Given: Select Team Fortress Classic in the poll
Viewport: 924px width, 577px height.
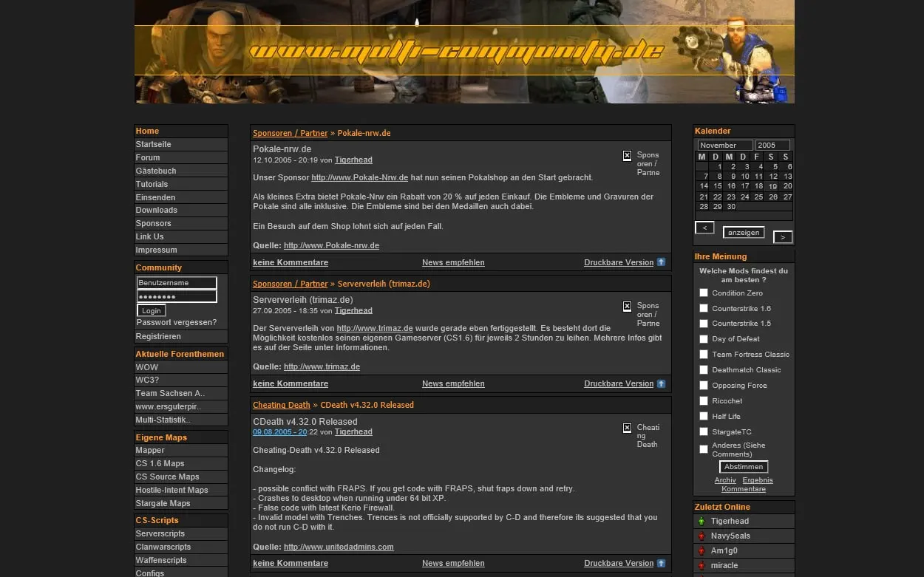Looking at the screenshot, I should 704,355.
